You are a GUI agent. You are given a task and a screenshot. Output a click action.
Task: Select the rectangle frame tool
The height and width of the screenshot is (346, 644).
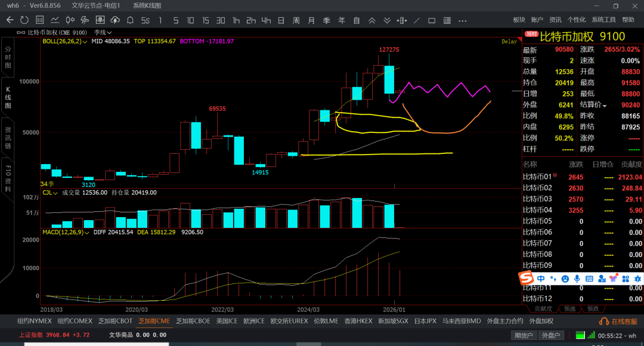pos(432,20)
